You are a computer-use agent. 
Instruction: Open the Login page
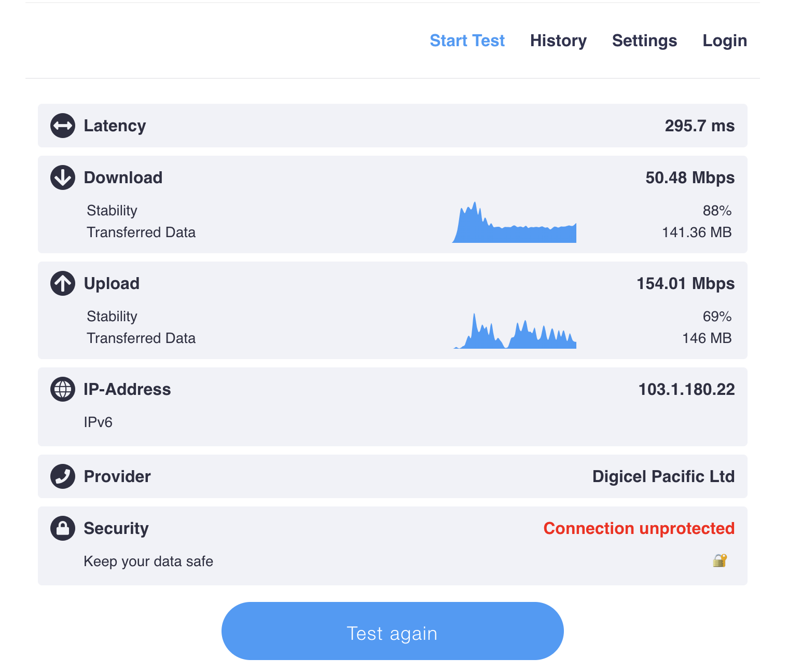click(x=725, y=40)
